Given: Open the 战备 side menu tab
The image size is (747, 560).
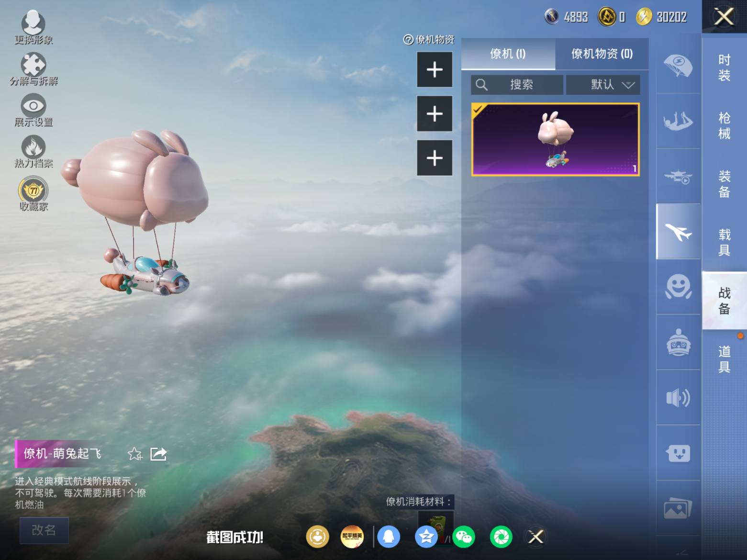Looking at the screenshot, I should [724, 301].
